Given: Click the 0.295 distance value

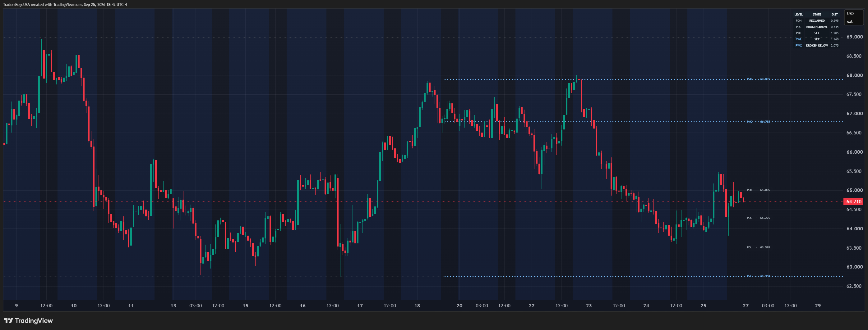Looking at the screenshot, I should pos(835,21).
